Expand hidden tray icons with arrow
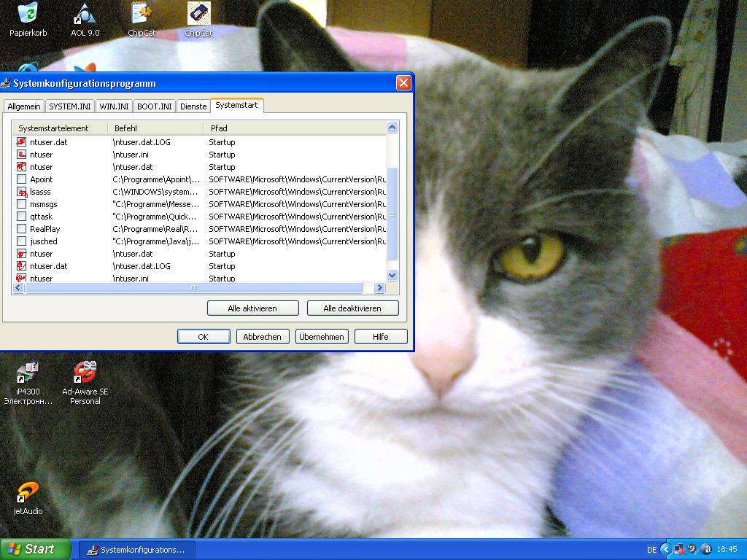The height and width of the screenshot is (560, 747). pyautogui.click(x=666, y=549)
